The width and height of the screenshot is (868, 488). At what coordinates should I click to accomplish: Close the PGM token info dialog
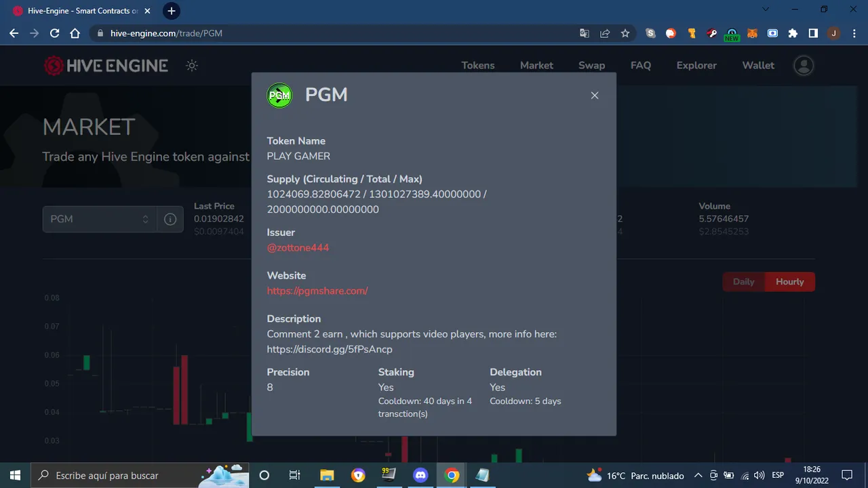(595, 96)
